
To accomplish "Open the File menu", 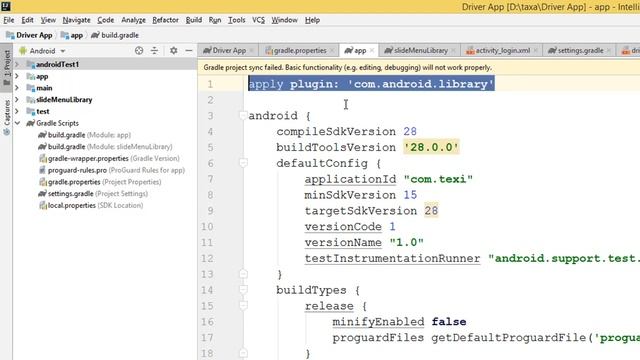I will coord(9,20).
